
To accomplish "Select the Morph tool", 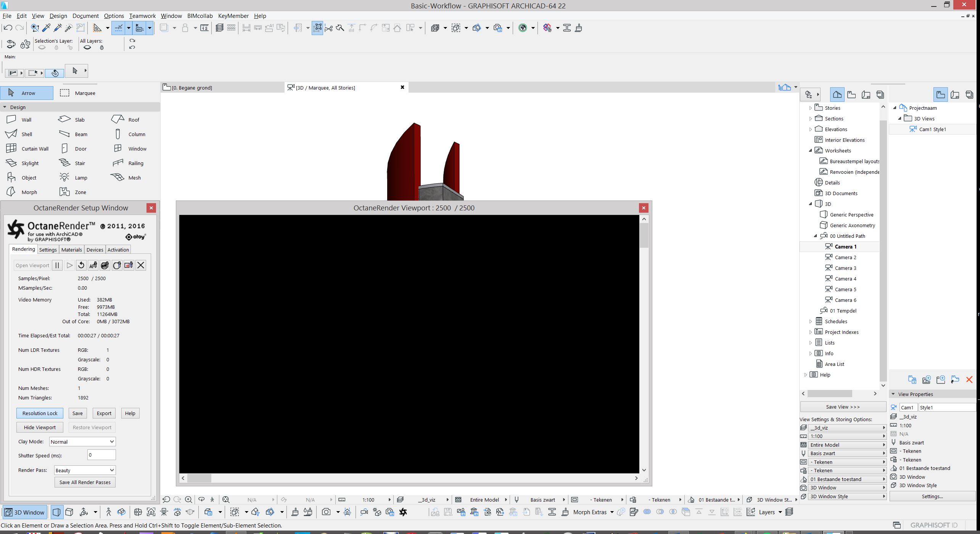I will point(22,192).
